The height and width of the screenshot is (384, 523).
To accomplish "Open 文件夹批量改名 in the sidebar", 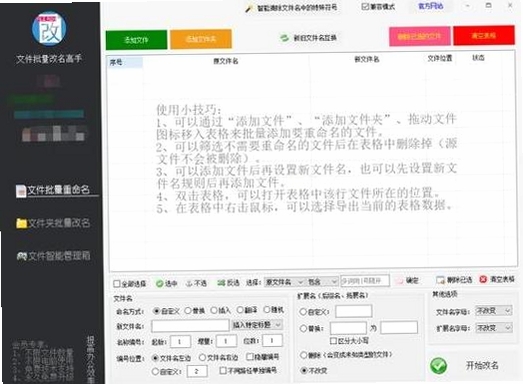I will coord(59,223).
